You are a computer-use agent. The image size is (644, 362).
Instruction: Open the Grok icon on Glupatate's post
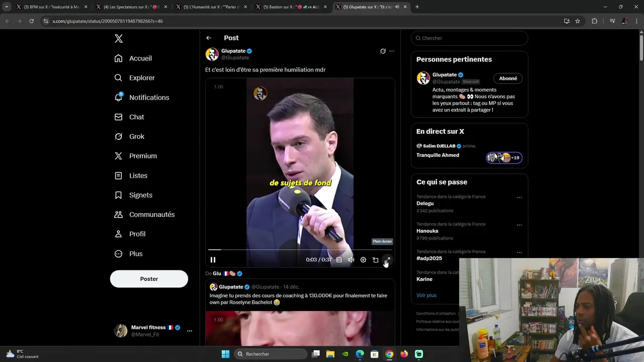(x=383, y=51)
